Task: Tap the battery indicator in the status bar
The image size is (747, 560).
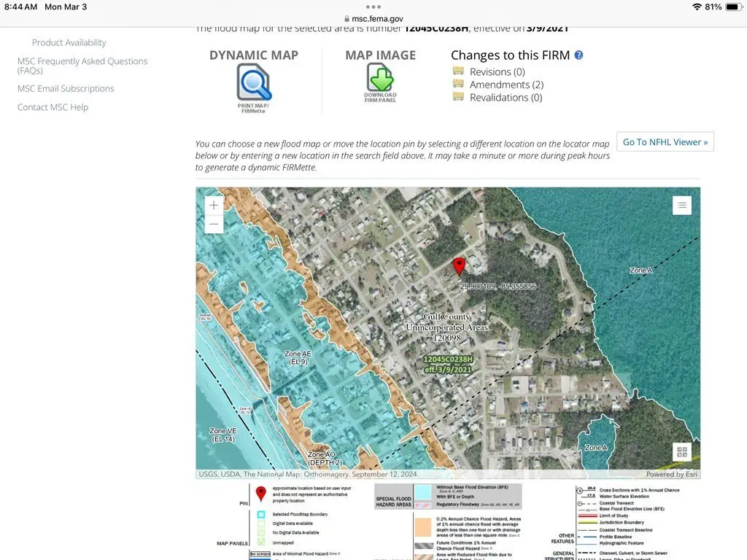Action: pos(732,7)
